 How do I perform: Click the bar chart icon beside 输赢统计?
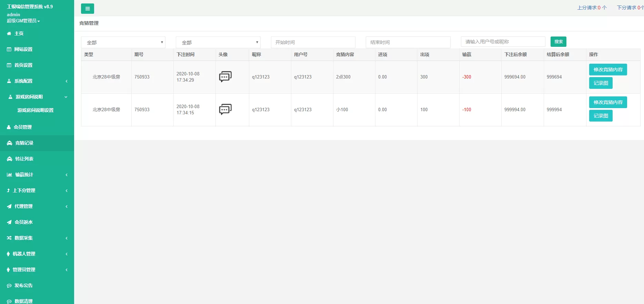click(9, 175)
